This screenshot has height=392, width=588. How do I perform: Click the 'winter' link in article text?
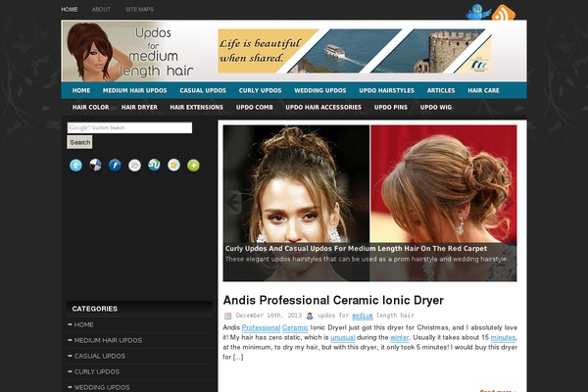[400, 337]
